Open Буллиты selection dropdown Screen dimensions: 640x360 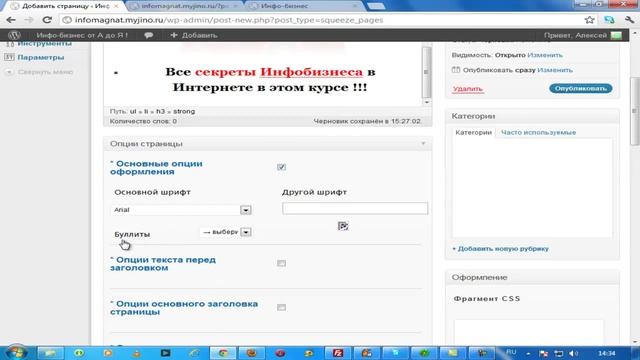226,232
